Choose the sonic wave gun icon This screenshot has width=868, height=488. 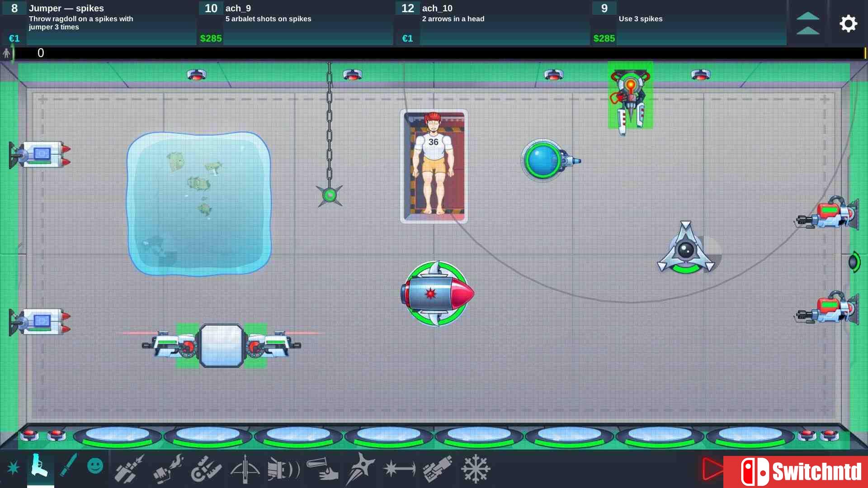point(283,469)
